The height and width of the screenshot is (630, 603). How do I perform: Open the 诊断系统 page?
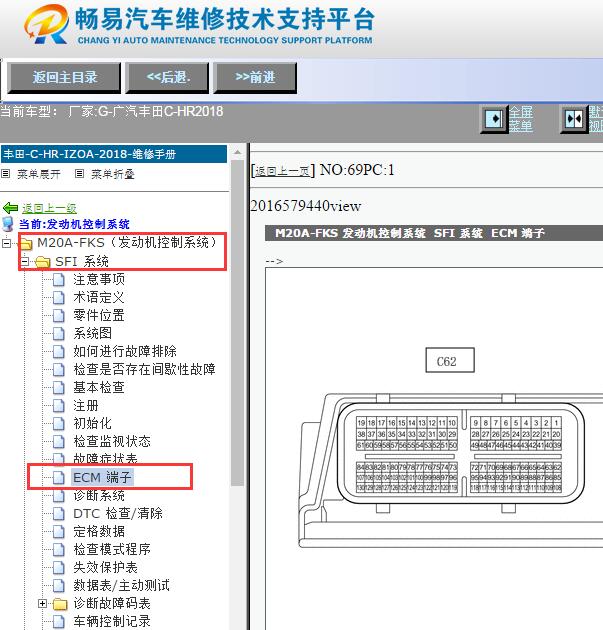[x=99, y=496]
